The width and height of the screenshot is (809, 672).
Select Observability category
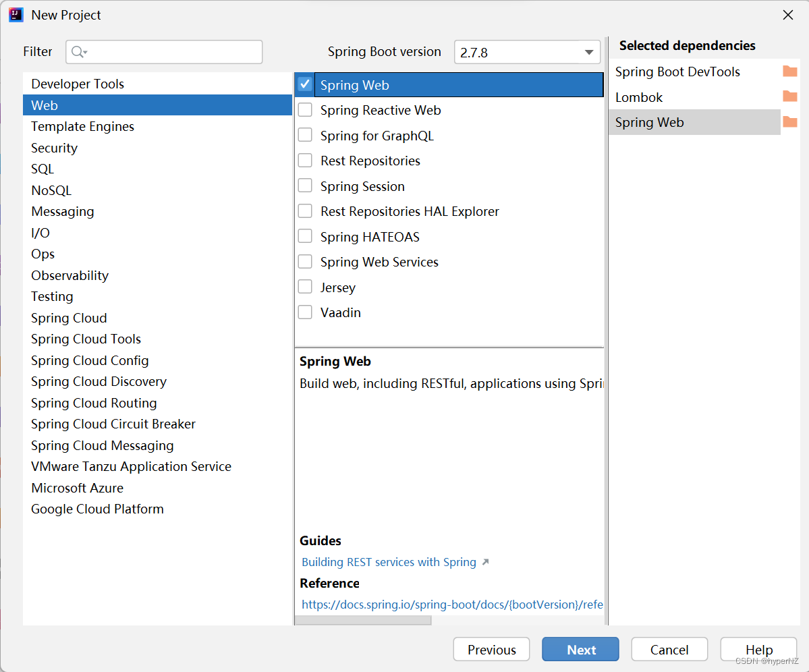157,275
